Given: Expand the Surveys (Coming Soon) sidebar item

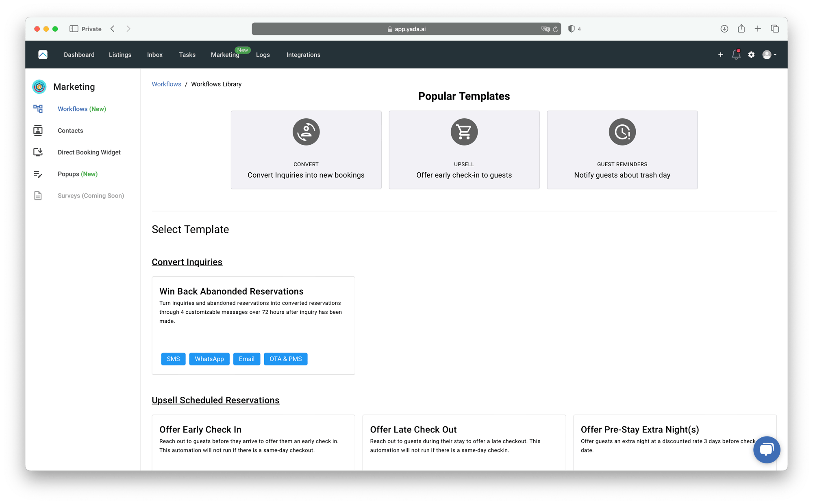Looking at the screenshot, I should pyautogui.click(x=90, y=196).
